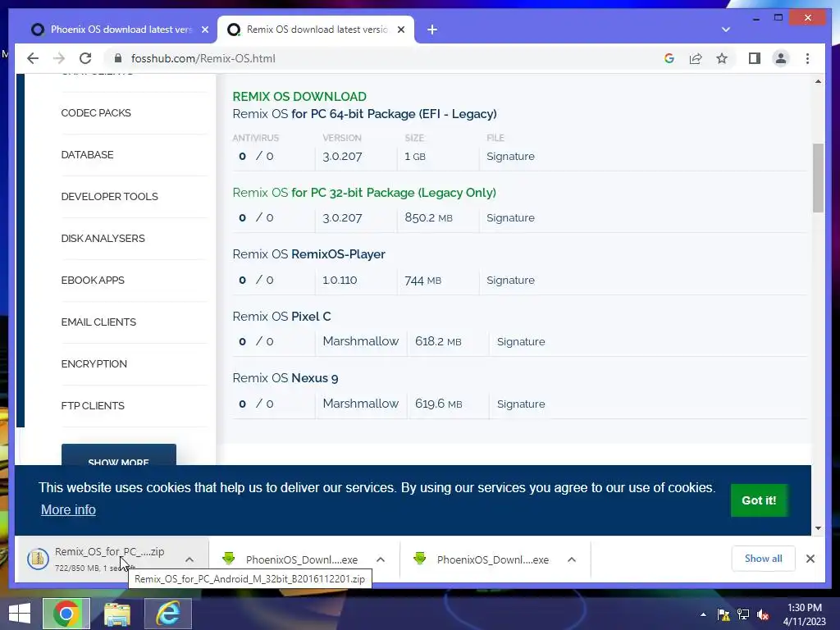
Task: Click Show all downloads button
Action: coord(763,559)
